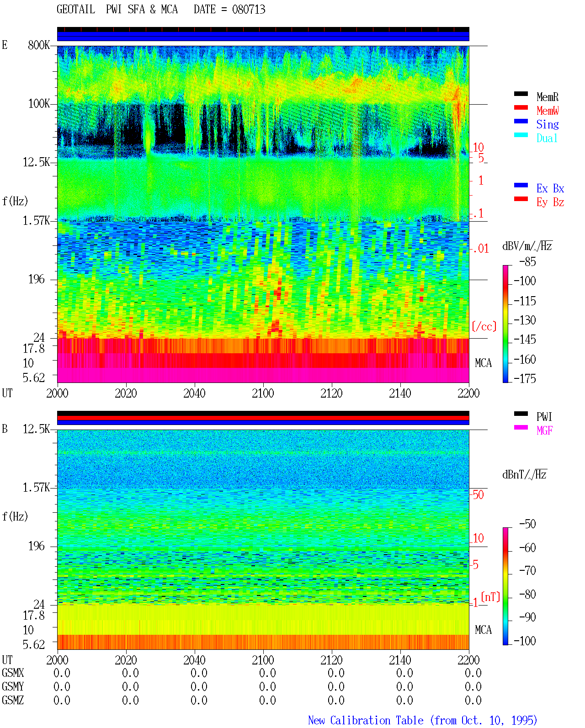585x728 pixels.
Task: Click the [/cc] density unit label
Action: coord(484,327)
